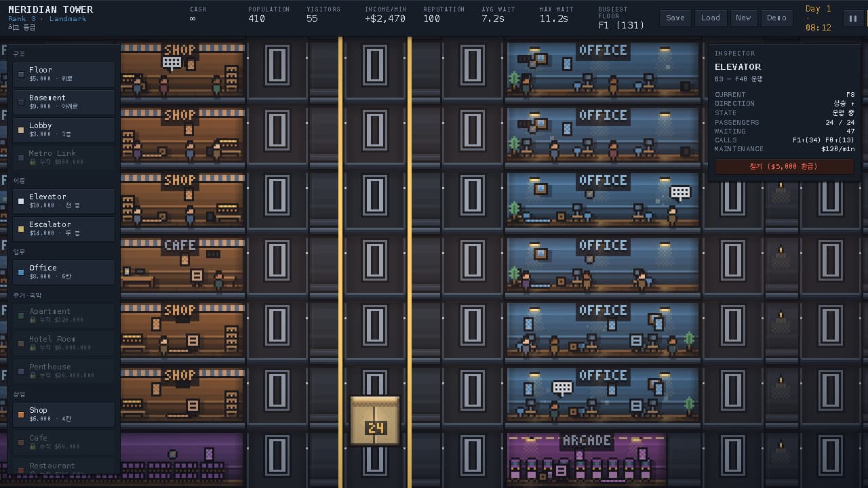Click the elevator car showing 24
Viewport: 868px width, 488px height.
click(x=375, y=421)
